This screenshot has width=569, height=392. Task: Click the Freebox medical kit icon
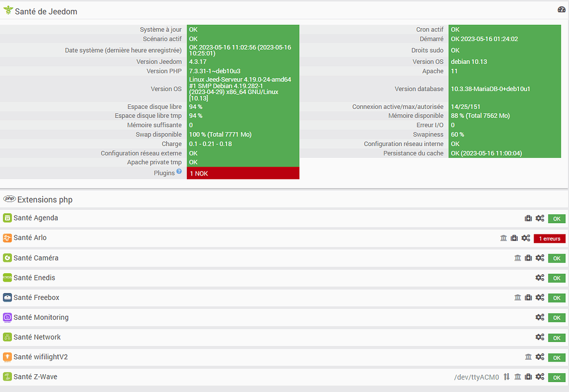click(528, 298)
